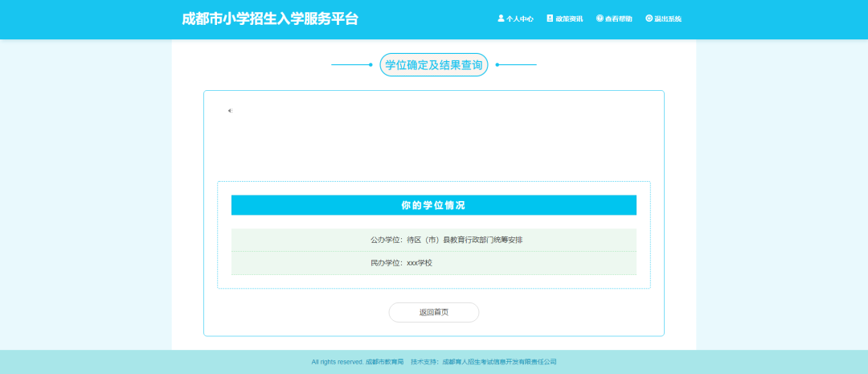Click the person icon beside 个人中心
This screenshot has height=374, width=868.
click(501, 18)
